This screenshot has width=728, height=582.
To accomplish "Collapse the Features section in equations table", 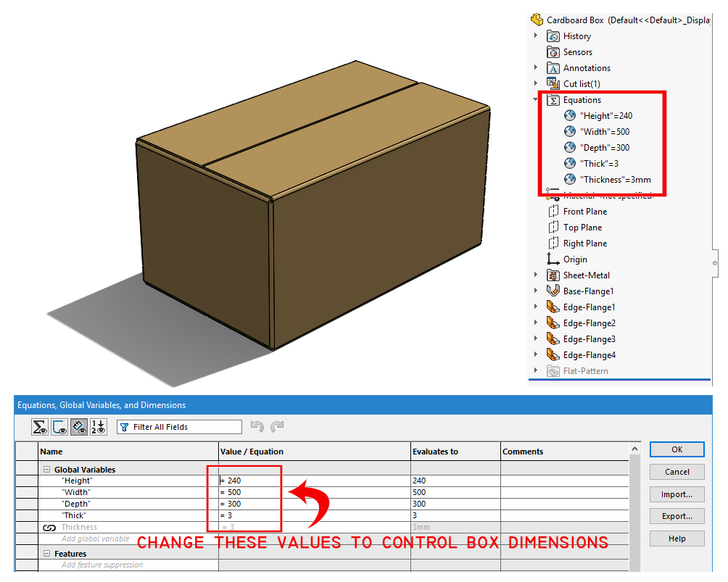I will 46,553.
